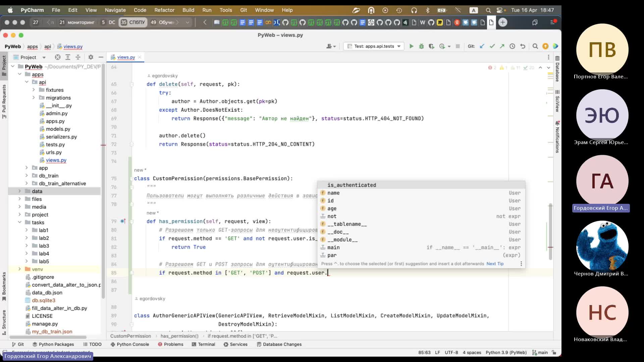644x362 pixels.
Task: Open the Python Console tool window
Action: (x=129, y=344)
